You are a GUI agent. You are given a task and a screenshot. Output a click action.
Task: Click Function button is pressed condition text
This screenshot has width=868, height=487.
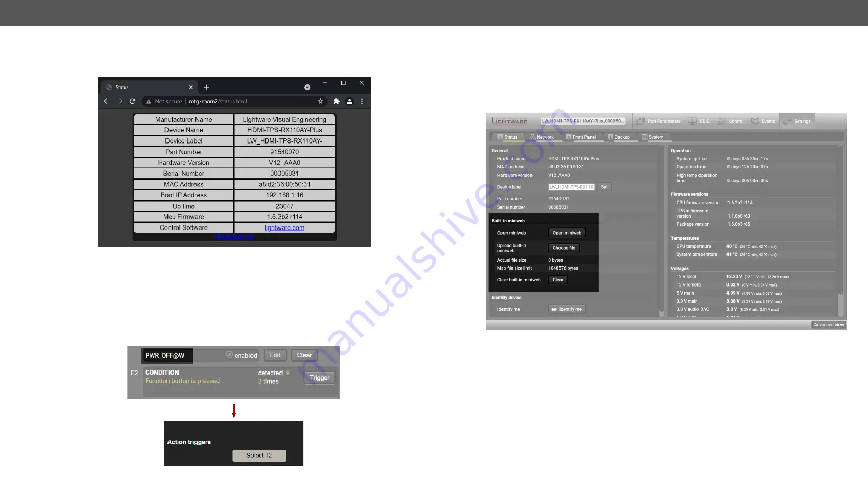coord(182,381)
